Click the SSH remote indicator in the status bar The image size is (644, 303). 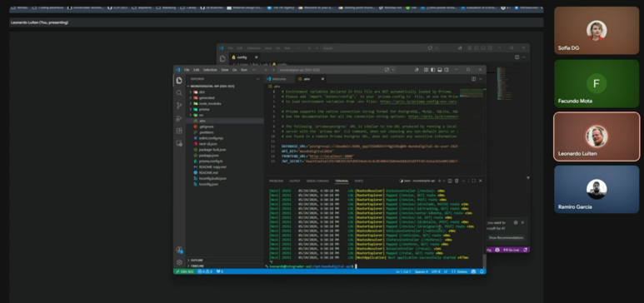pyautogui.click(x=184, y=271)
